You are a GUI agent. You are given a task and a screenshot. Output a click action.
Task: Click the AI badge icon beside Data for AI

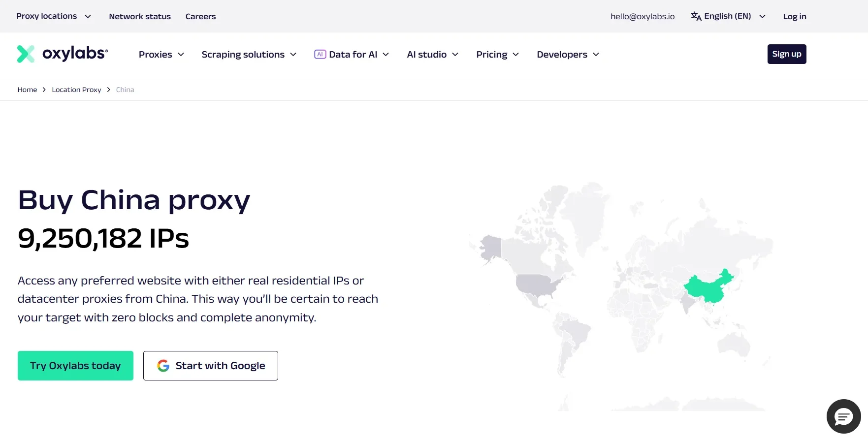point(320,54)
